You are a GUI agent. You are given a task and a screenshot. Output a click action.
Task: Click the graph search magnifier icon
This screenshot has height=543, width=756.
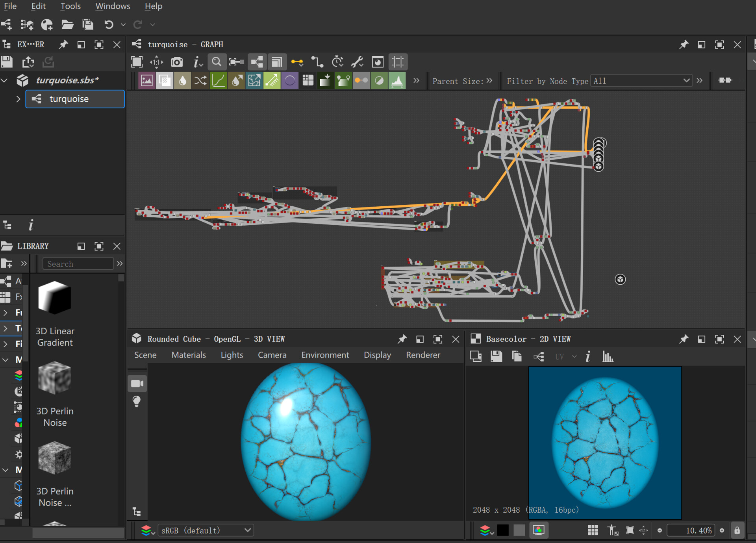216,62
